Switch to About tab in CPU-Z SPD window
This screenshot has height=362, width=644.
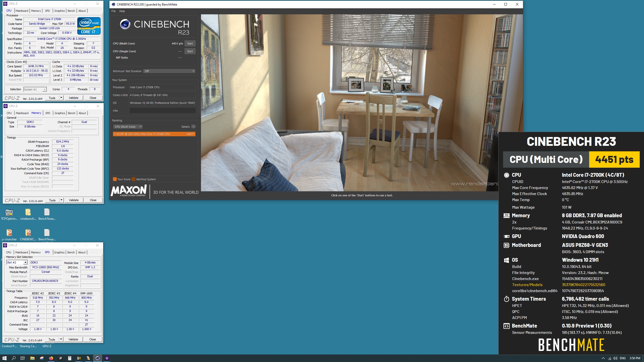click(82, 252)
